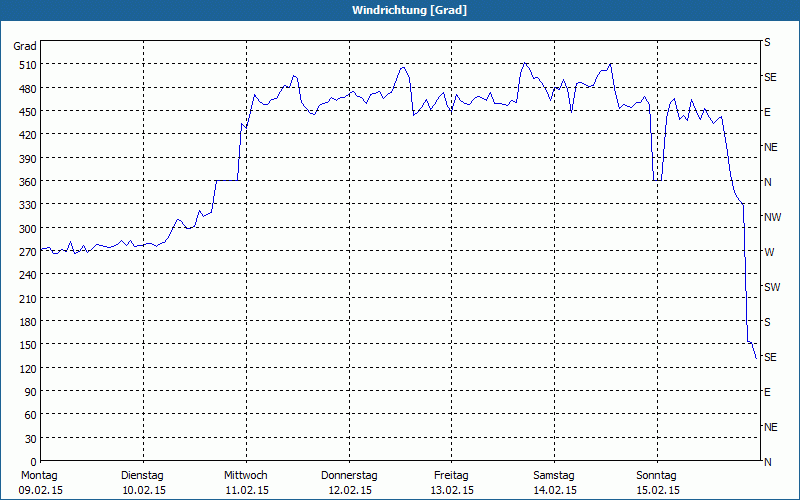Click the "SW" compass label
800x500 pixels.
(772, 287)
